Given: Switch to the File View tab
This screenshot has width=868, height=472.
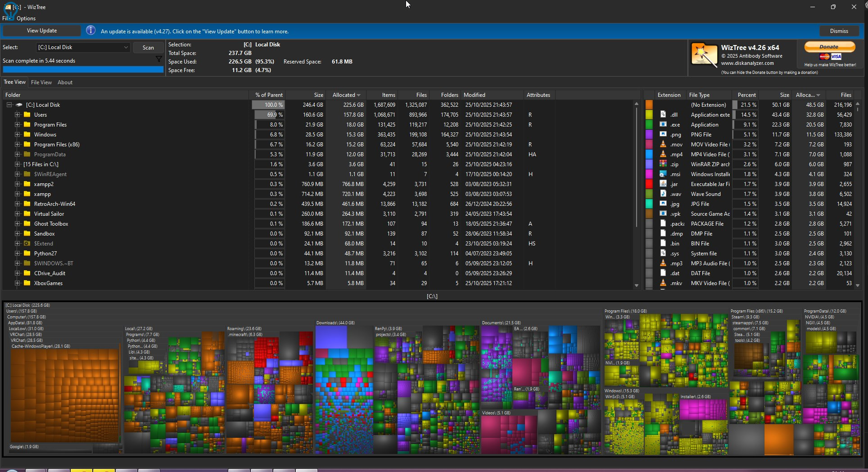Looking at the screenshot, I should [41, 82].
